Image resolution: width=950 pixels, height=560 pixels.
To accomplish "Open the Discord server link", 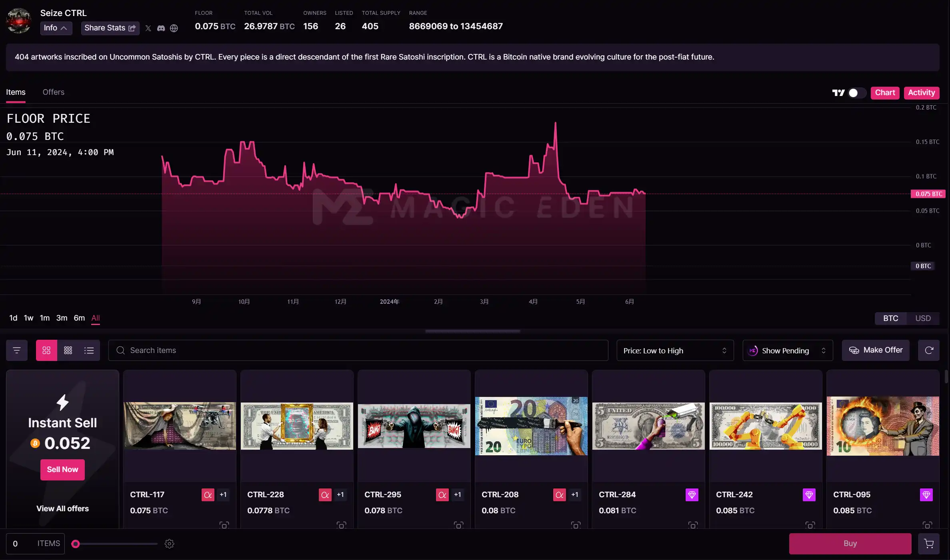I will click(x=161, y=28).
